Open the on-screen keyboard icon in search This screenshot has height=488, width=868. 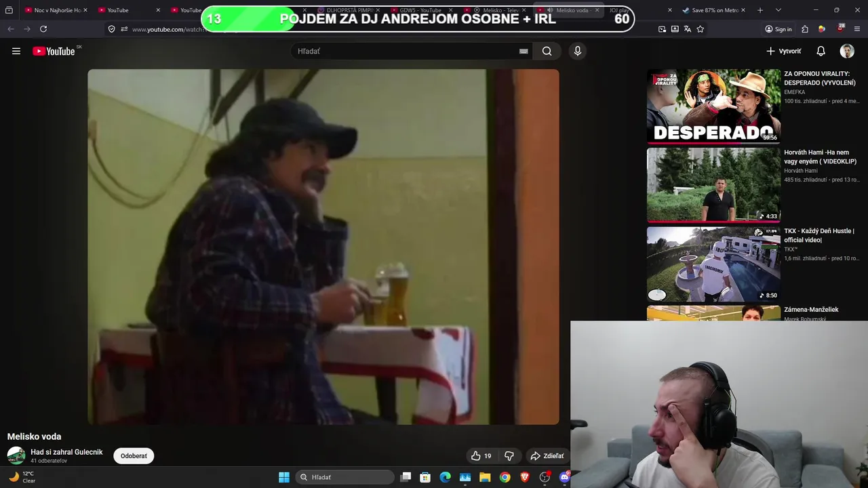pos(524,51)
